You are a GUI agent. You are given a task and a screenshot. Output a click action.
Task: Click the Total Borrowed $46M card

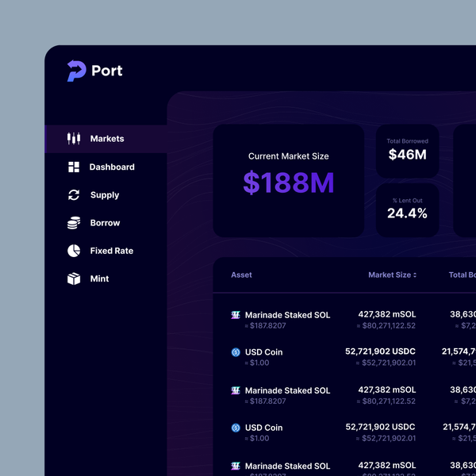[408, 151]
